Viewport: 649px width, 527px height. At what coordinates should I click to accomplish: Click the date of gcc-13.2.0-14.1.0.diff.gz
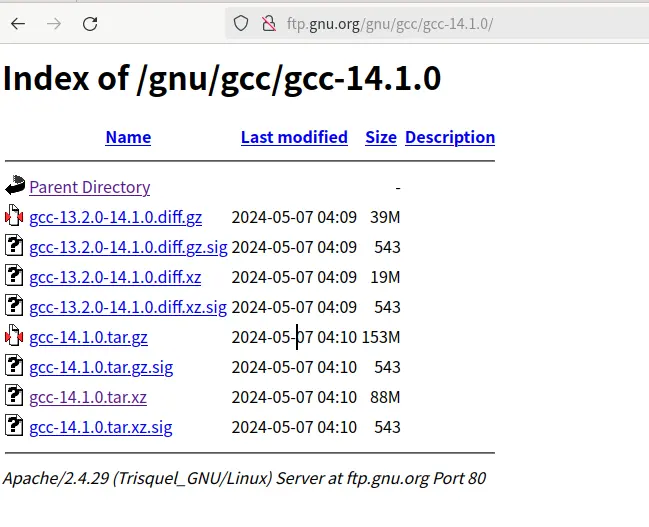[294, 217]
